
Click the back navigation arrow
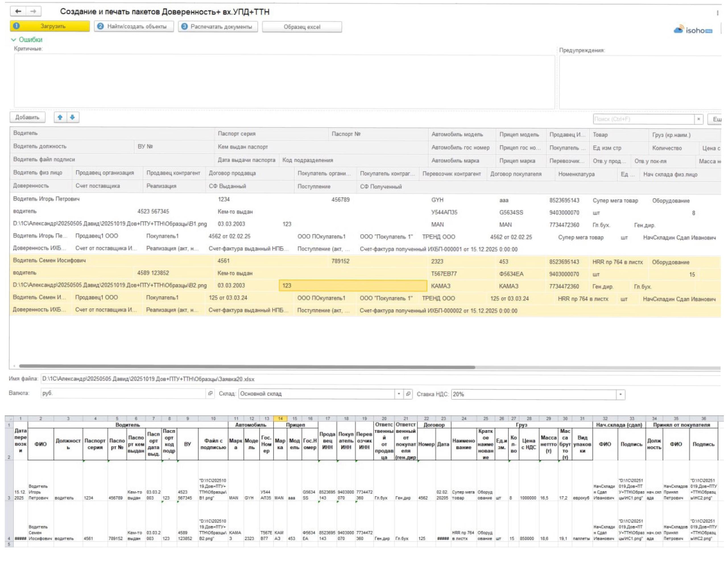pyautogui.click(x=18, y=11)
